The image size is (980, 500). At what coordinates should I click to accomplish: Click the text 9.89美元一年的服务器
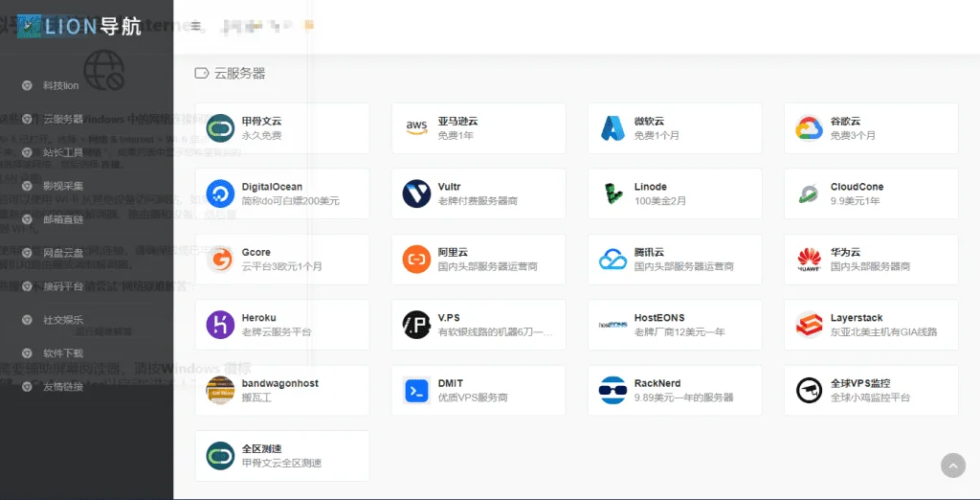683,398
